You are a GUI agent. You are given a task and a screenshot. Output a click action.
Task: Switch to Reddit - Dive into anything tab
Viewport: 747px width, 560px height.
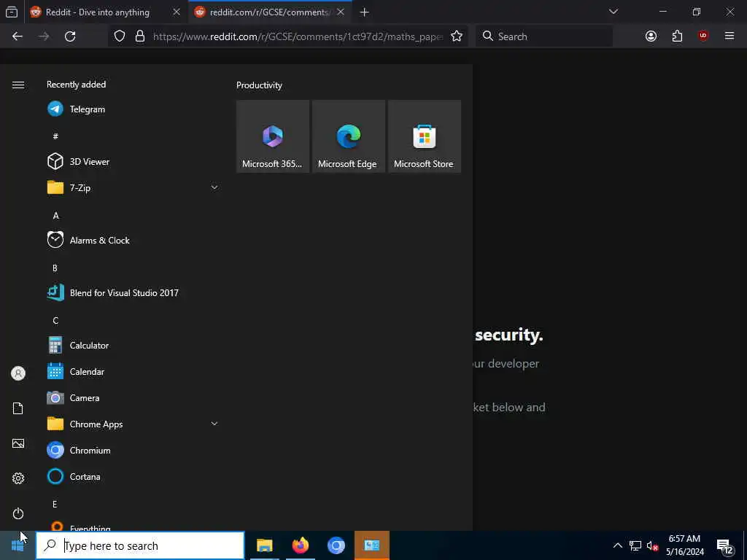click(x=98, y=12)
